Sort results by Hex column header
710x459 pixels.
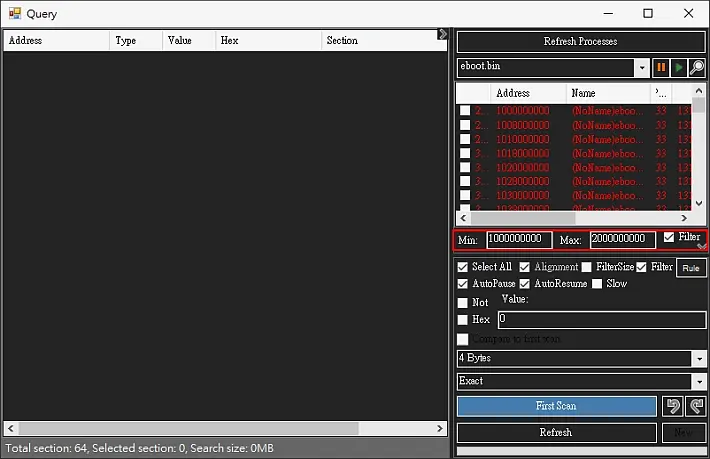coord(268,40)
